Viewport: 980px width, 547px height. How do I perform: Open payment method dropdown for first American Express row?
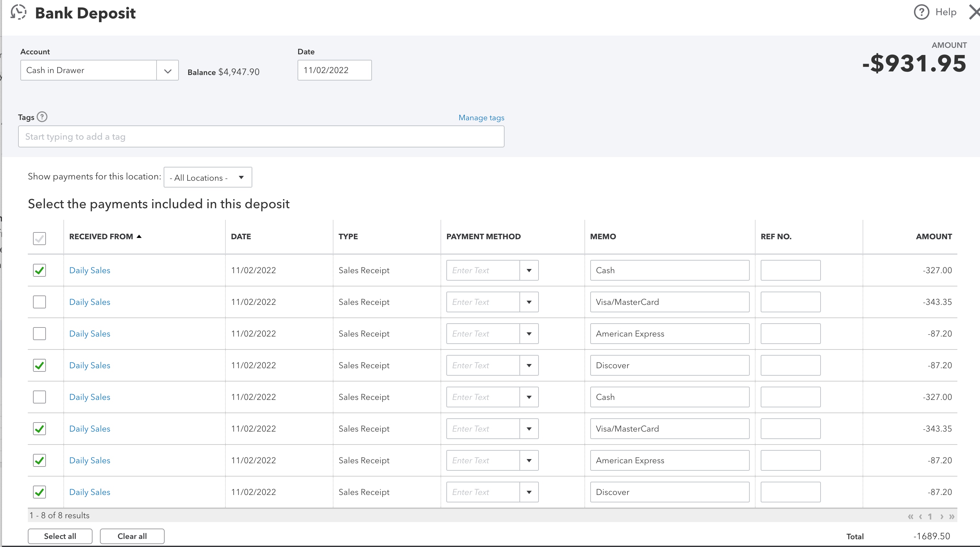click(529, 334)
